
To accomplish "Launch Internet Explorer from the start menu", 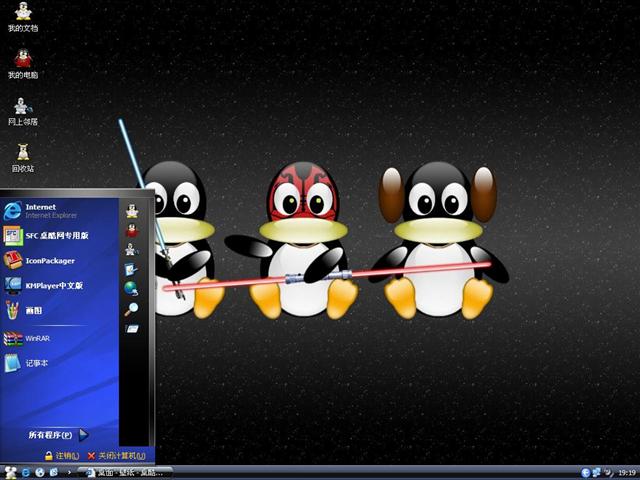I will coord(41,211).
